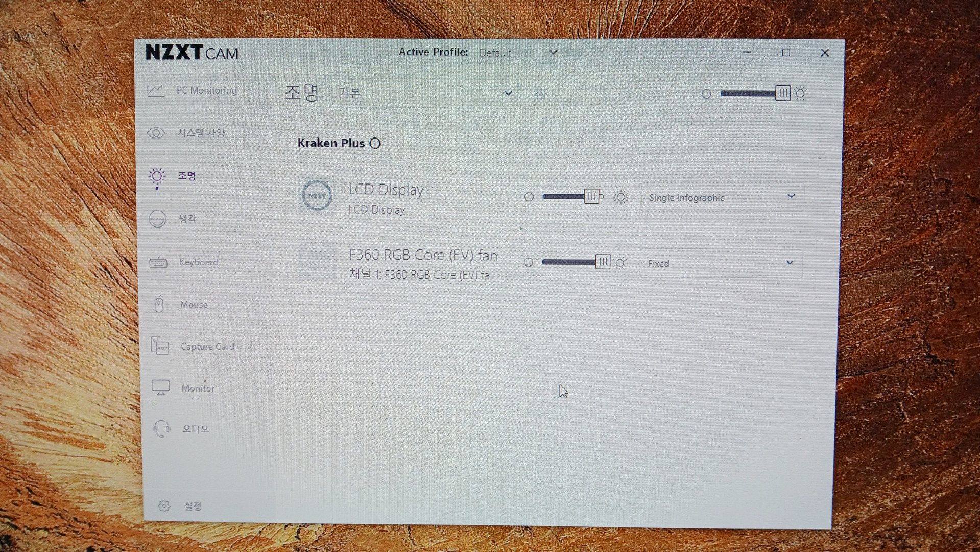Open the eye icon for 시스템 사양
Viewport: 980px width, 552px height.
(x=156, y=133)
